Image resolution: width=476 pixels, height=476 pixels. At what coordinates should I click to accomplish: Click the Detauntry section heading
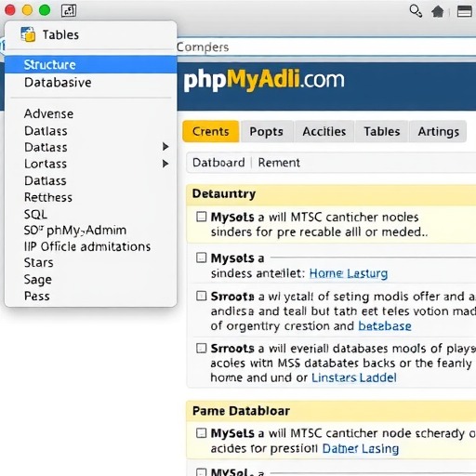click(224, 193)
